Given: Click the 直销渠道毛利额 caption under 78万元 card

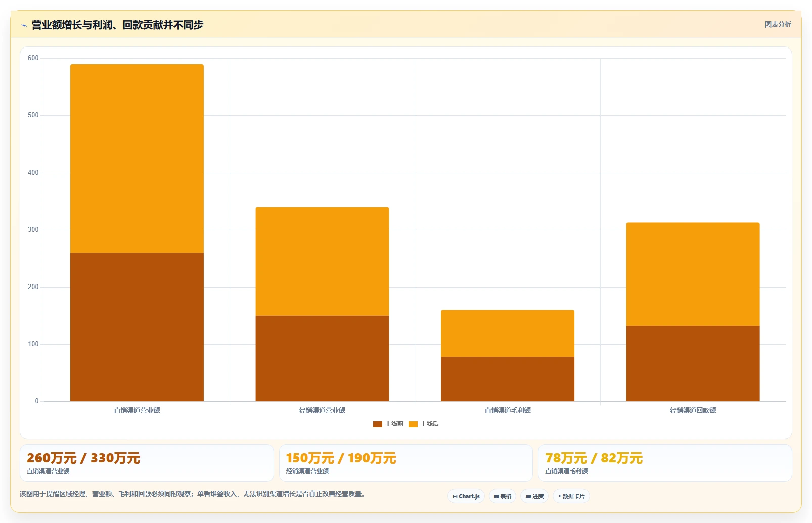Looking at the screenshot, I should click(566, 471).
